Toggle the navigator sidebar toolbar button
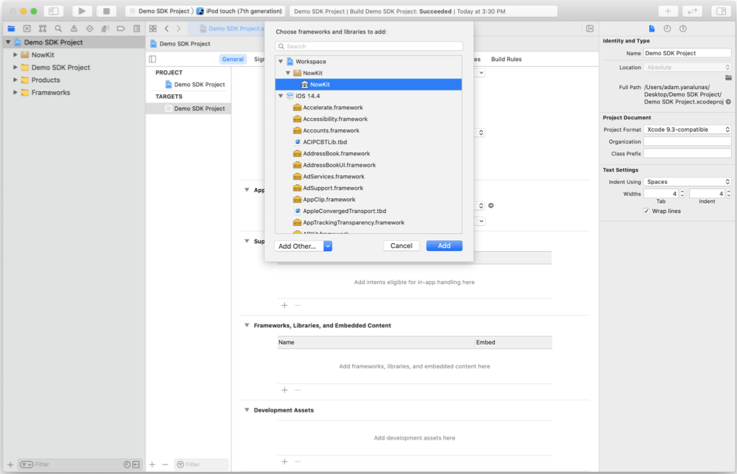Viewport: 737px width, 474px height. tap(54, 11)
